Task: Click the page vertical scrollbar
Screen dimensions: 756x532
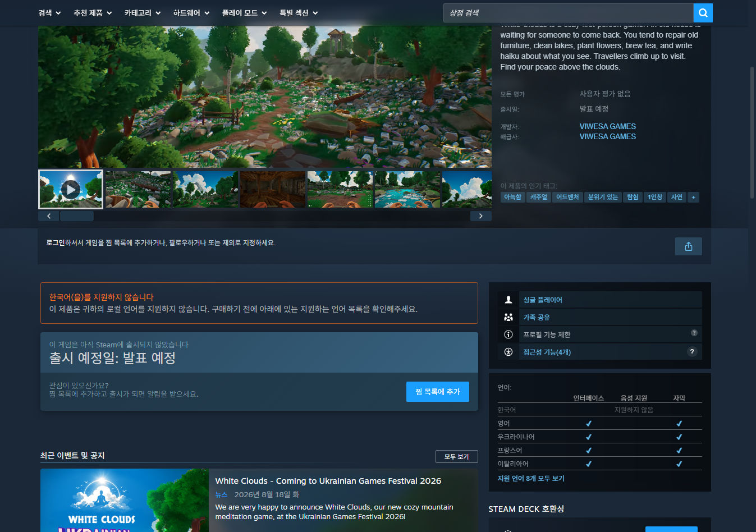Action: [x=752, y=133]
